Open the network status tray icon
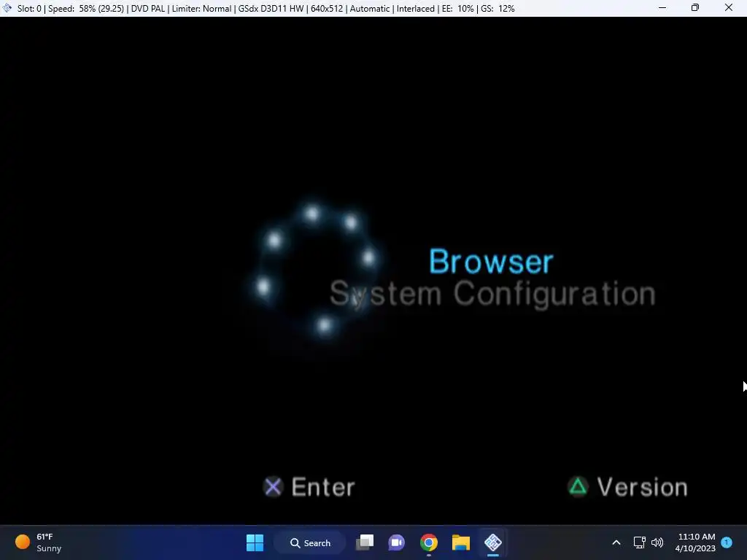Viewport: 747px width, 560px height. (x=639, y=542)
